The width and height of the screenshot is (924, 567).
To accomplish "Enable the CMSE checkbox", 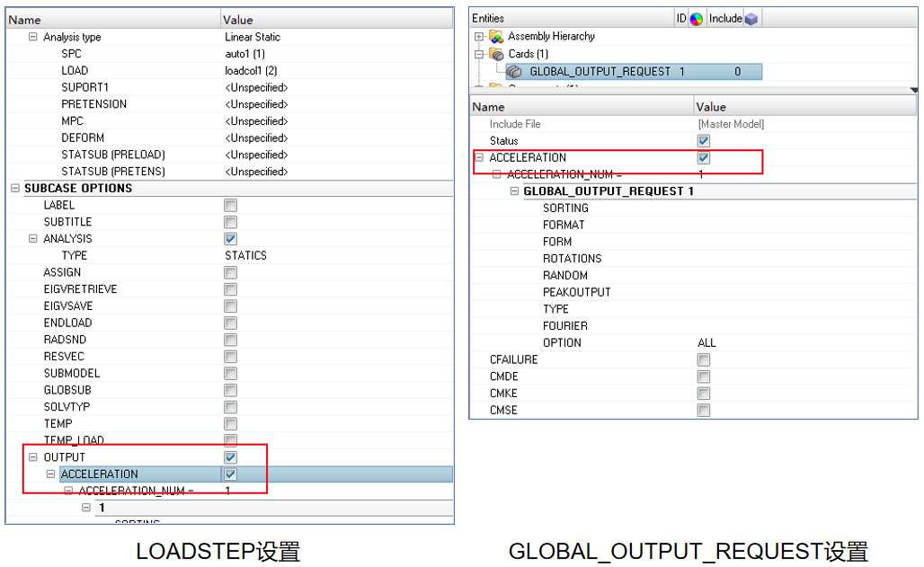I will pyautogui.click(x=704, y=411).
